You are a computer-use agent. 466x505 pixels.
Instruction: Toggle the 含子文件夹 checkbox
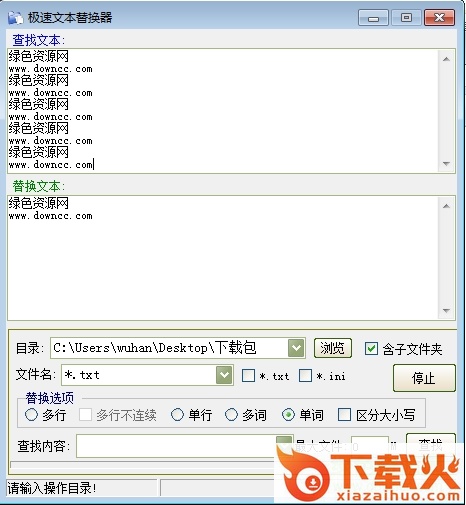[371, 349]
